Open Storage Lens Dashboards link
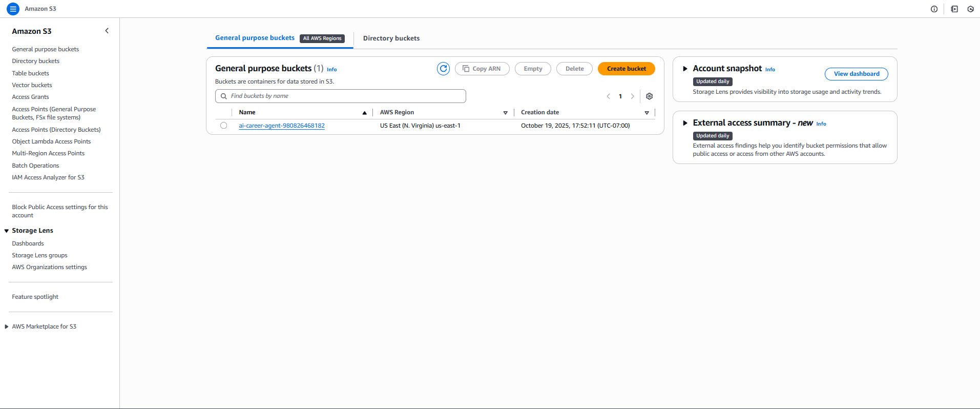 click(28, 243)
